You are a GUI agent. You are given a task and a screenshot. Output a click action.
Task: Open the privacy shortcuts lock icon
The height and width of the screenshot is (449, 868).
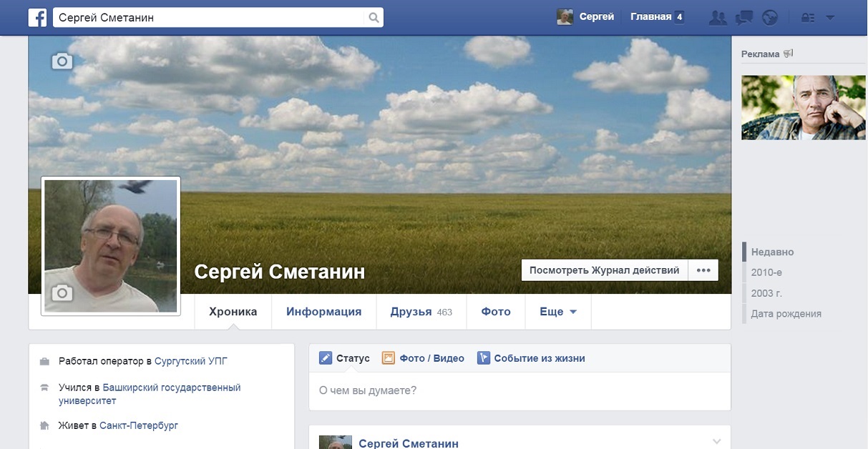pos(808,18)
